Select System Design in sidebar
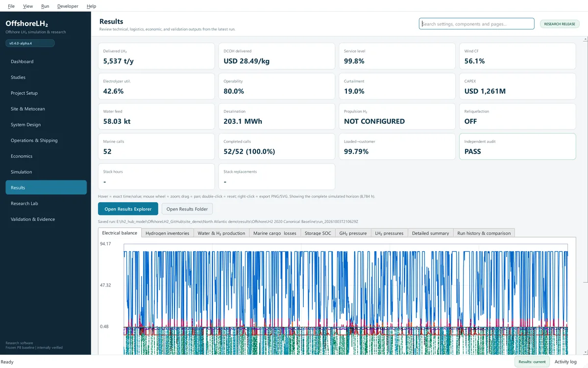 [x=46, y=124]
